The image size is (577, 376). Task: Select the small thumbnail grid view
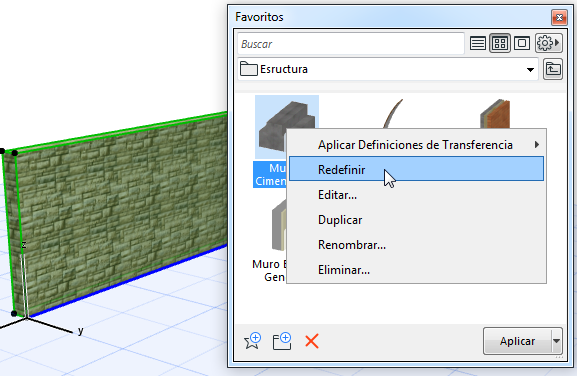pos(500,44)
